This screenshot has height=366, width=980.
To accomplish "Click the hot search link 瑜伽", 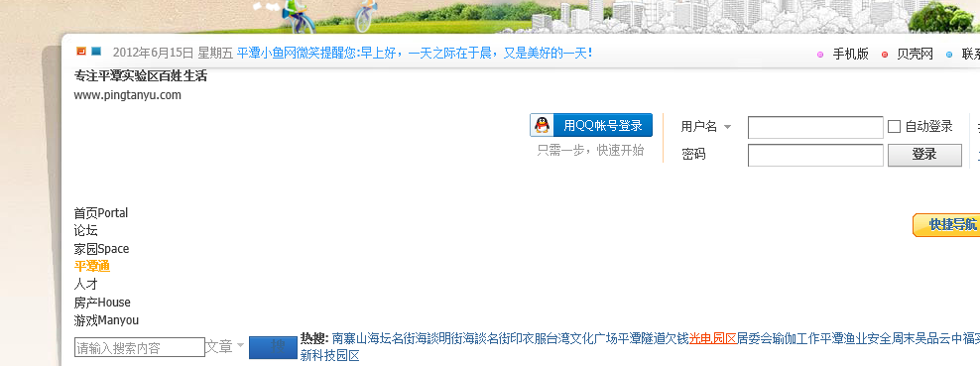I will click(x=785, y=338).
